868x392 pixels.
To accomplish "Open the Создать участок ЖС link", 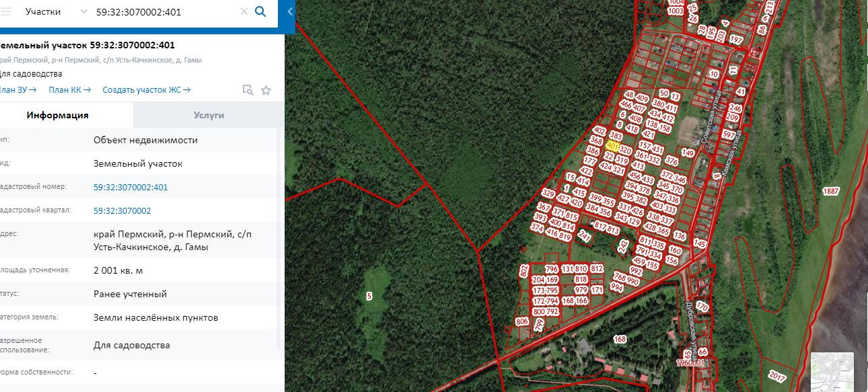I will pos(147,89).
